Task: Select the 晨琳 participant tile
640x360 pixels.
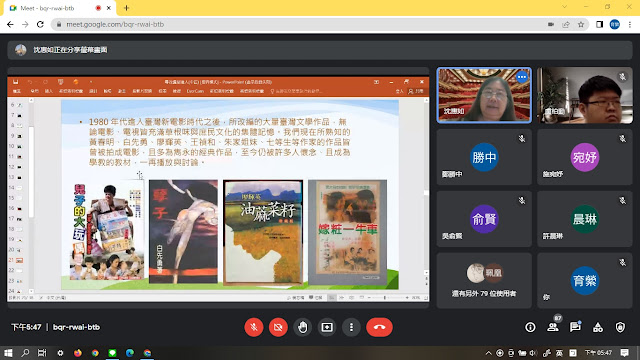Action: (584, 219)
